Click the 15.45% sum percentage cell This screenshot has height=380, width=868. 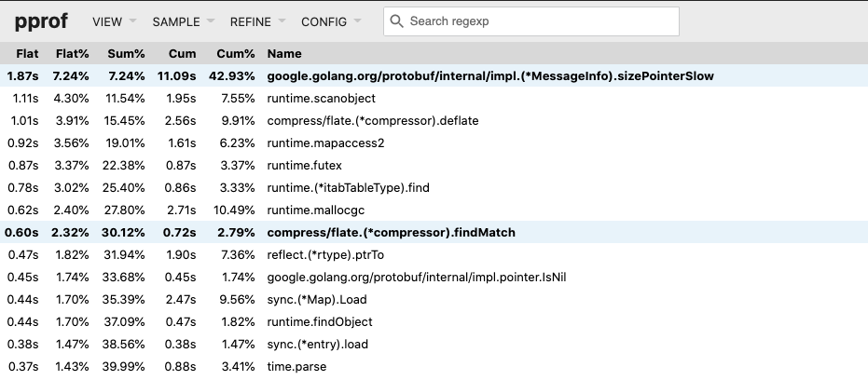(x=123, y=120)
